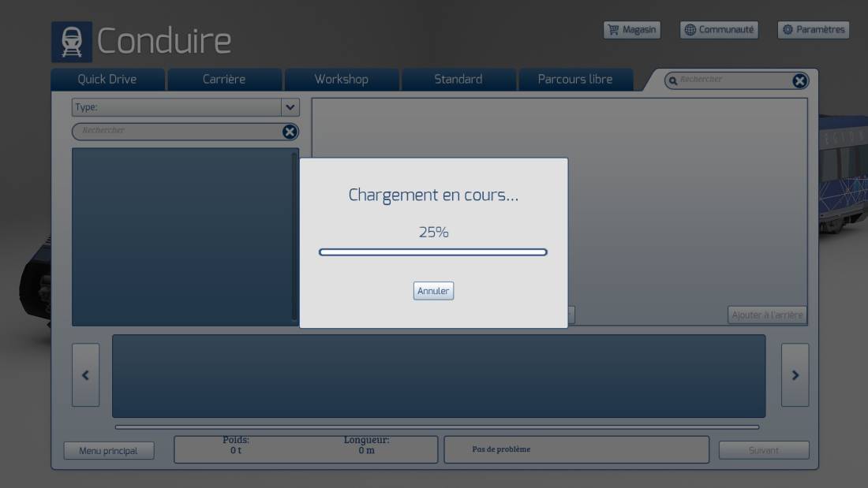Screen dimensions: 868x488
Task: Cancel loading with the Annuler button
Action: click(433, 291)
